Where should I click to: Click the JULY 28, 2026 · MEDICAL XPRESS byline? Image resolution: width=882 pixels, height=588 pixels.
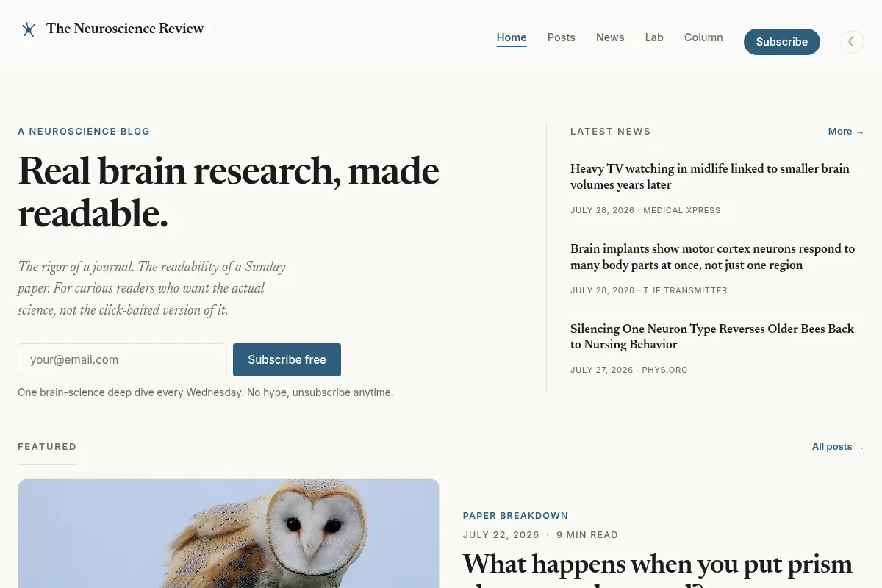click(645, 210)
